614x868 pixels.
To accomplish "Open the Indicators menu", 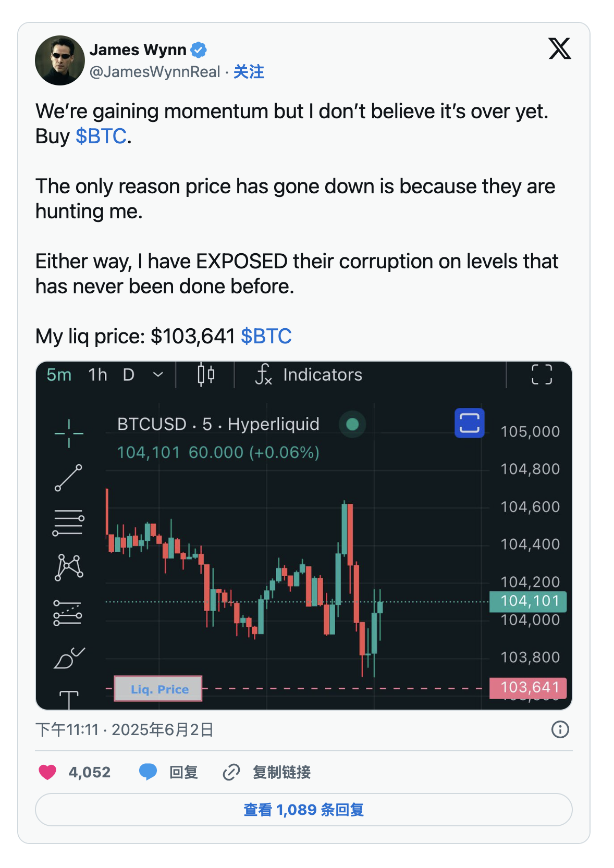I will coord(309,375).
